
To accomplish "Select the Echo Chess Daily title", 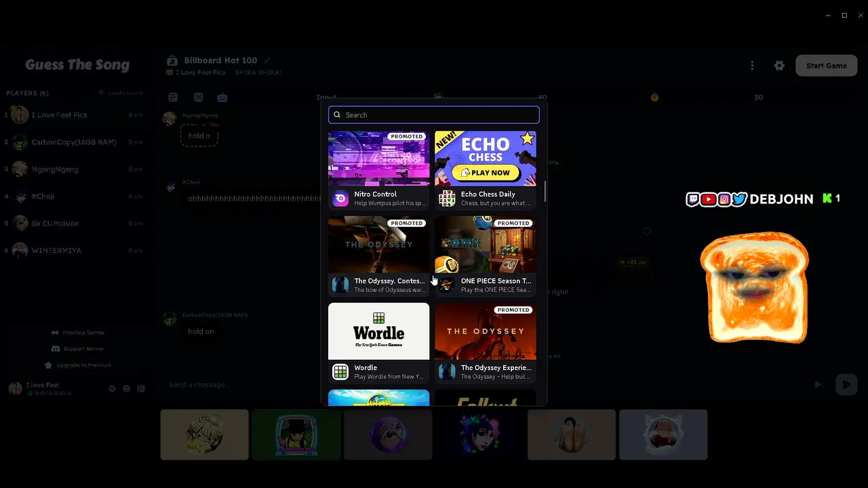I will tap(488, 194).
